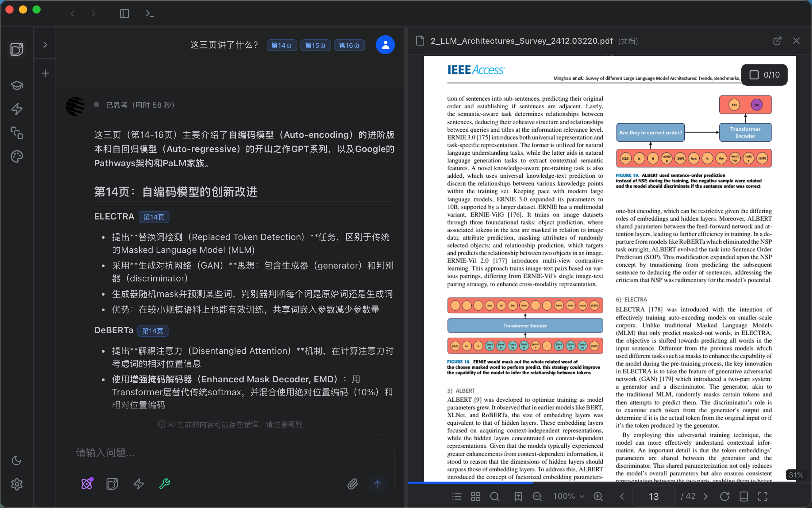Click the page number field showing 13
The width and height of the screenshot is (812, 508).
(654, 496)
